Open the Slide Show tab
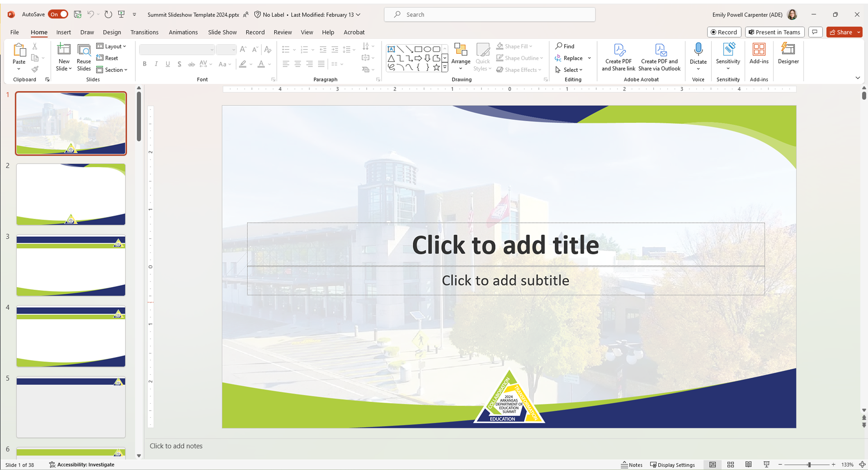868x470 pixels. 222,32
